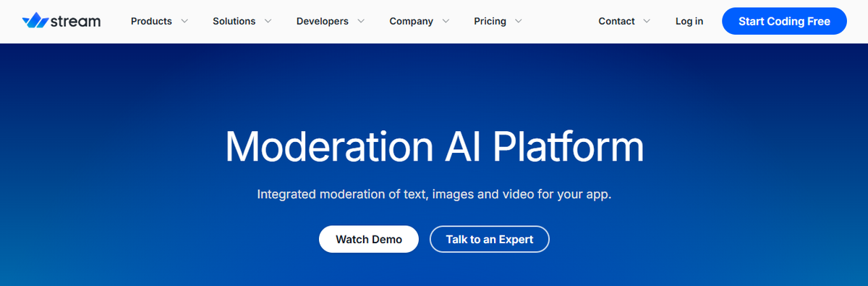868x286 pixels.
Task: Expand the chevron beside Developers
Action: (x=360, y=21)
